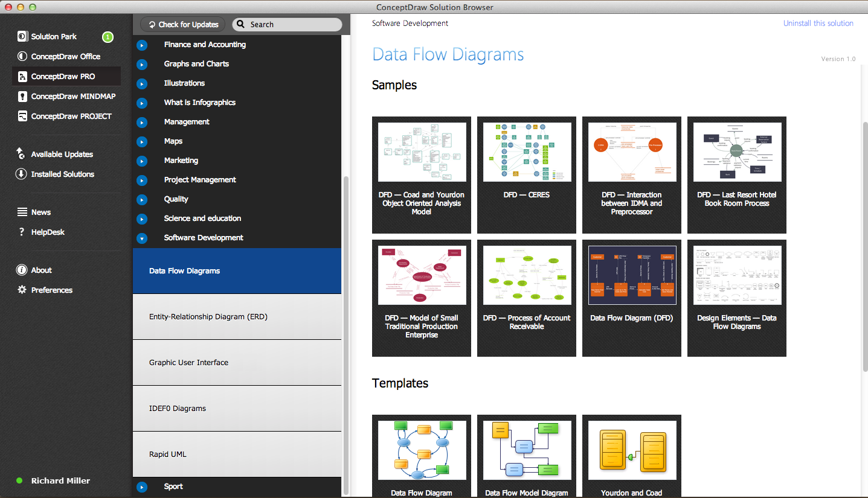This screenshot has width=868, height=498.
Task: Expand the Marketing category arrow
Action: [x=142, y=161]
